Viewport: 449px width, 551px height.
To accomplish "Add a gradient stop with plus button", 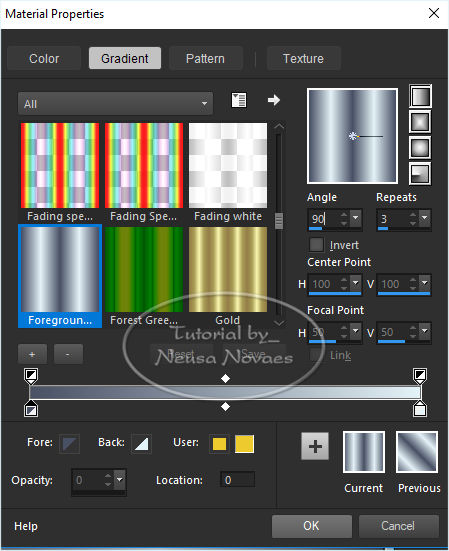I will pos(32,354).
